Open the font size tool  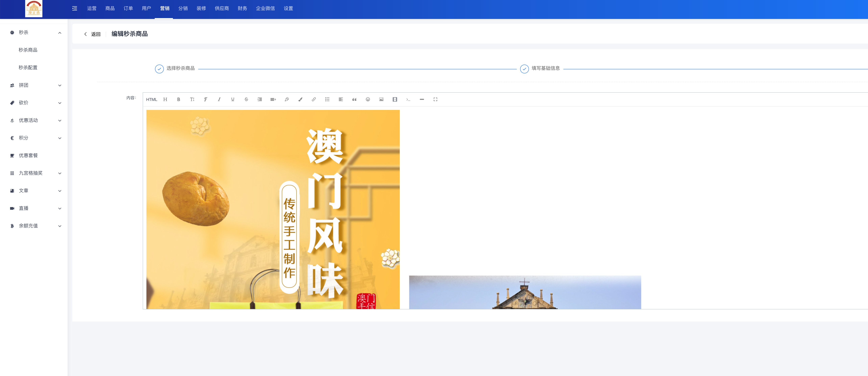tap(192, 99)
